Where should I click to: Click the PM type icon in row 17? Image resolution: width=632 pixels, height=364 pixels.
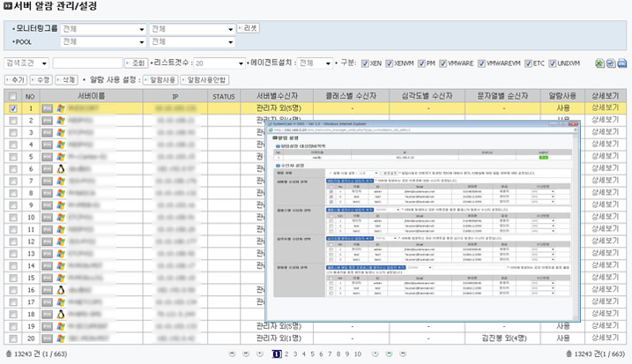pos(48,302)
